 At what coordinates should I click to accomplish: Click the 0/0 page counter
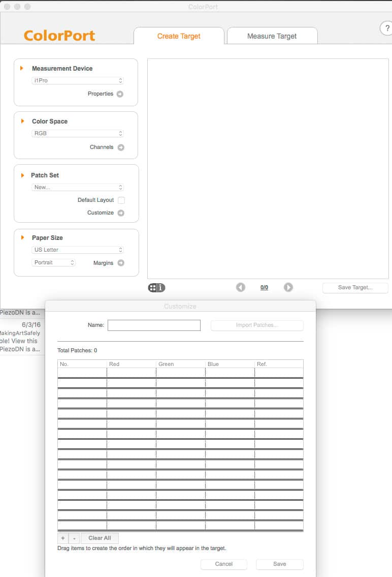(264, 288)
